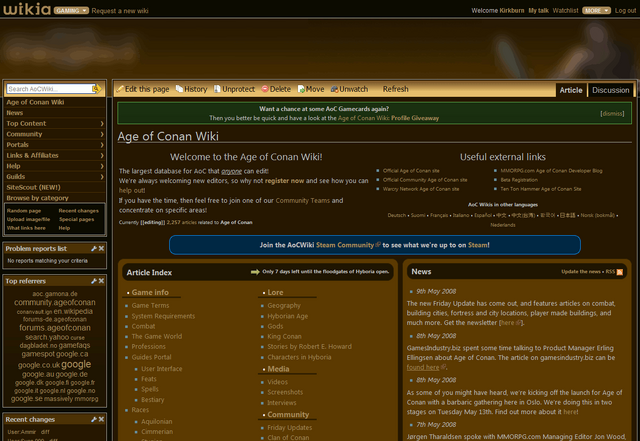The width and height of the screenshot is (640, 441).
Task: Close the Recent changes widget
Action: tap(101, 419)
